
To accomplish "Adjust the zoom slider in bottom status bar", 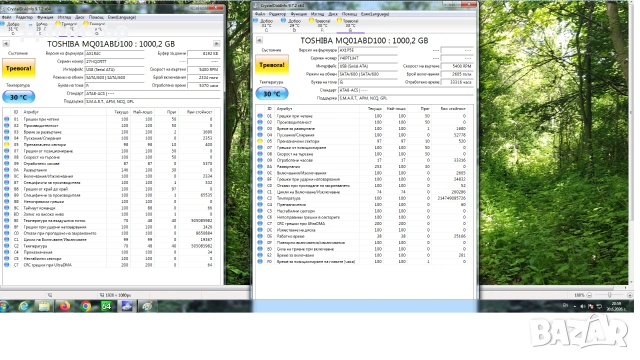I will pyautogui.click(x=609, y=295).
